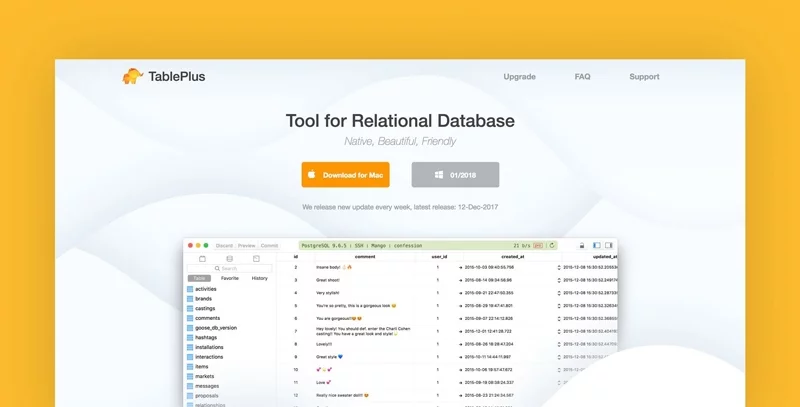This screenshot has height=407, width=800.
Task: Open the castings table
Action: click(x=201, y=309)
